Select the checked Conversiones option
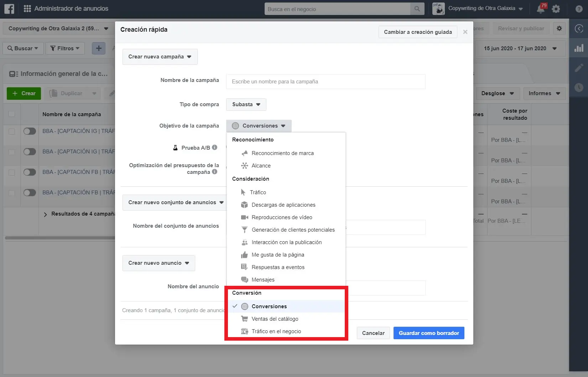 286,306
